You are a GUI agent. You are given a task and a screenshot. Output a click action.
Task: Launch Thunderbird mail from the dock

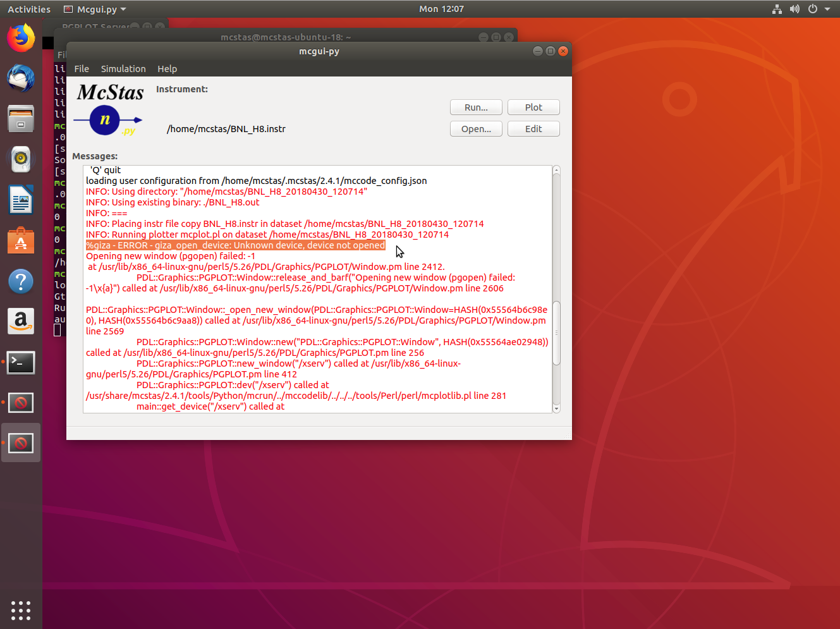point(21,78)
